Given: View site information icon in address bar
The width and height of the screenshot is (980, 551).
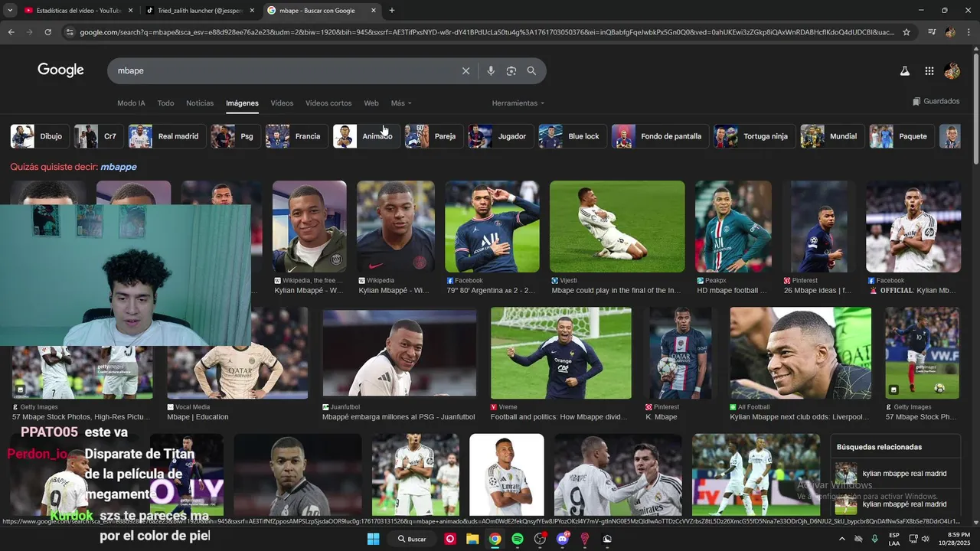Looking at the screenshot, I should click(x=70, y=32).
